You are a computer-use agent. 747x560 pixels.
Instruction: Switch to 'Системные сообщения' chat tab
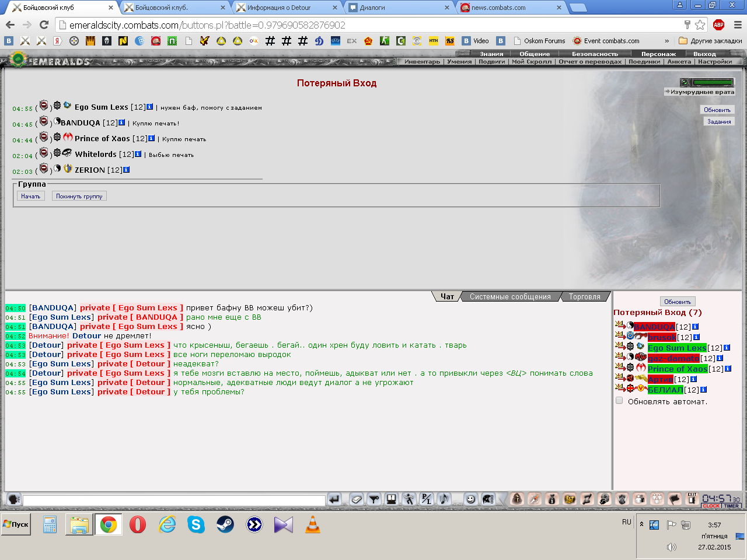510,296
